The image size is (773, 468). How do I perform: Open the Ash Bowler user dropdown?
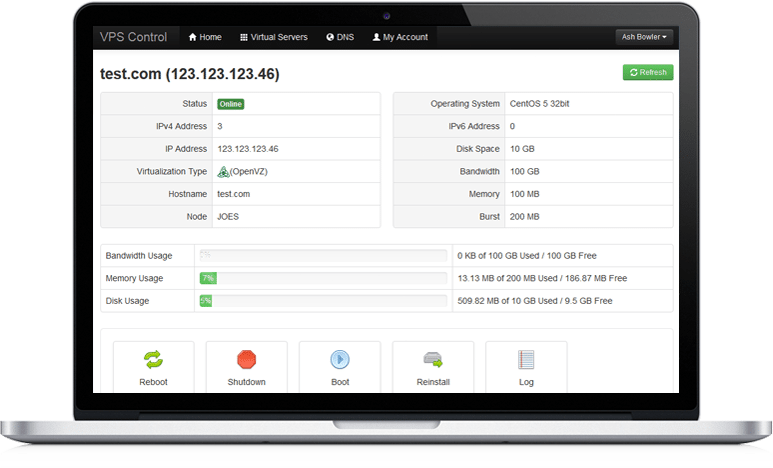(x=644, y=37)
